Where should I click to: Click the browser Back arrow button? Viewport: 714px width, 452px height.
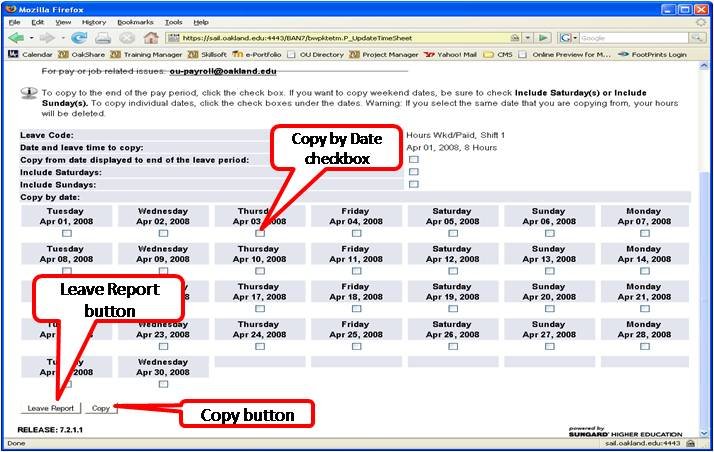[16, 38]
